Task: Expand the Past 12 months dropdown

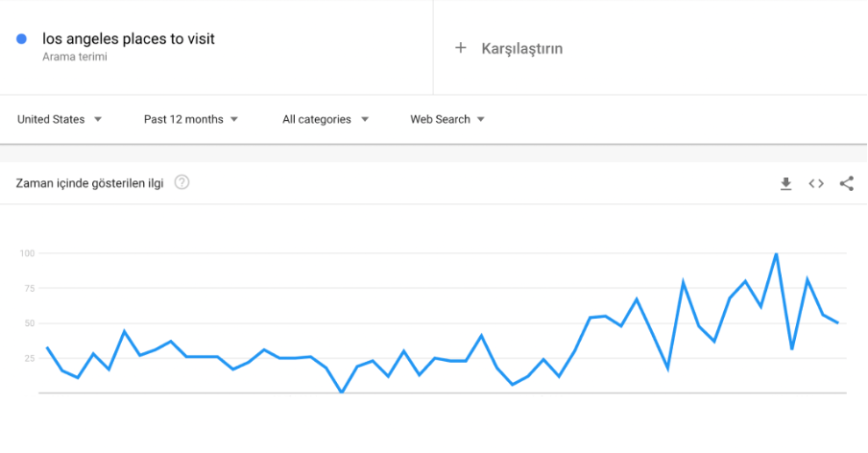Action: (191, 119)
